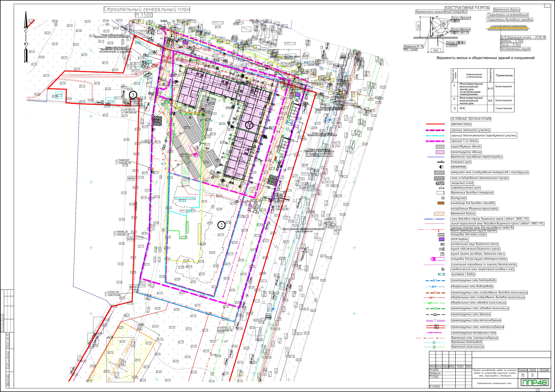
Task: Click the projector (прожектор) legend symbol
Action: (x=441, y=167)
